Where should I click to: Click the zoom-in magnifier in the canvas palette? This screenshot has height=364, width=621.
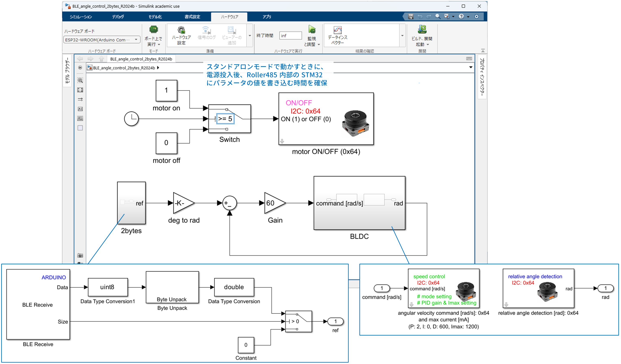(80, 80)
